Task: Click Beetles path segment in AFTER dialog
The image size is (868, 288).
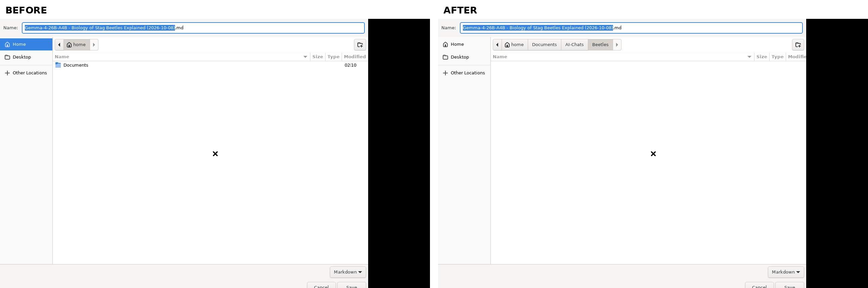Action: coord(600,44)
